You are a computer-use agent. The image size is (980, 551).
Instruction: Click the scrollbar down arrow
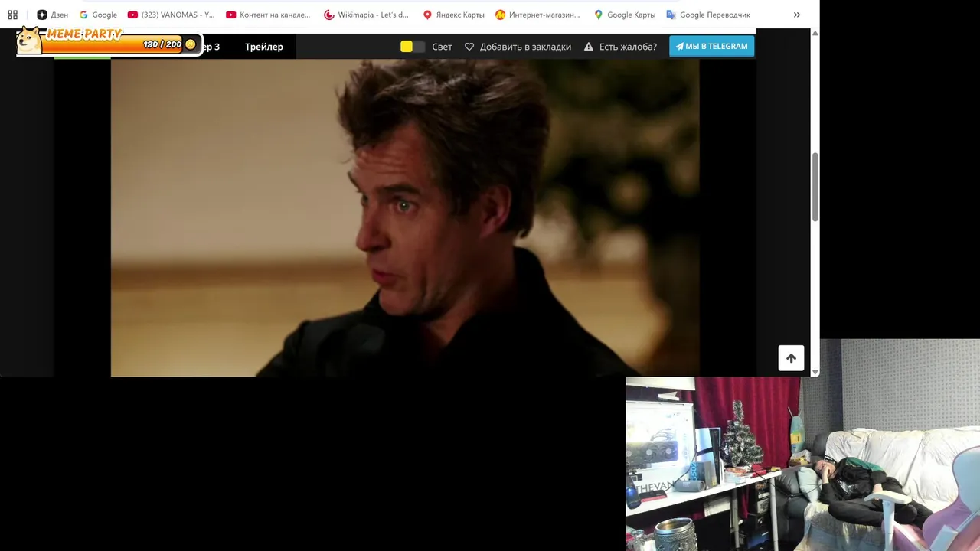[815, 372]
